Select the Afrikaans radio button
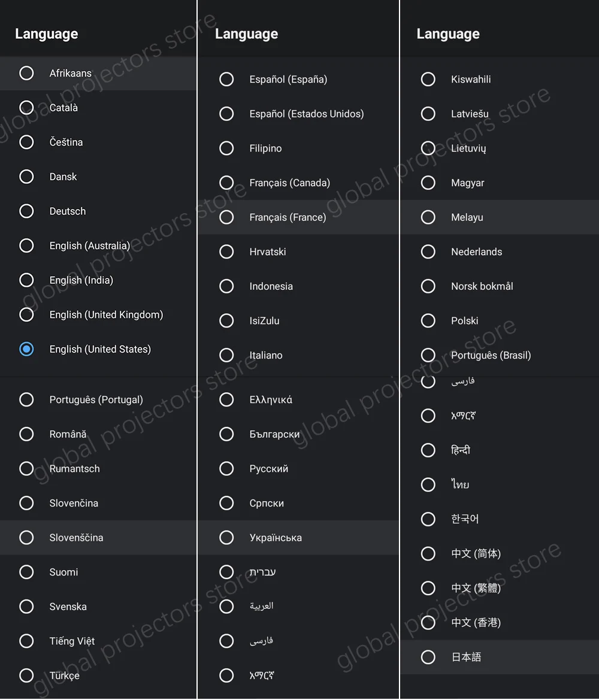Image resolution: width=599 pixels, height=700 pixels. (26, 73)
